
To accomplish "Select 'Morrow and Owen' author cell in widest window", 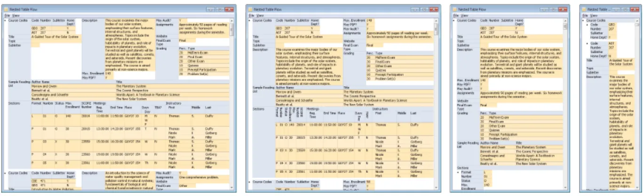I will (44, 87).
